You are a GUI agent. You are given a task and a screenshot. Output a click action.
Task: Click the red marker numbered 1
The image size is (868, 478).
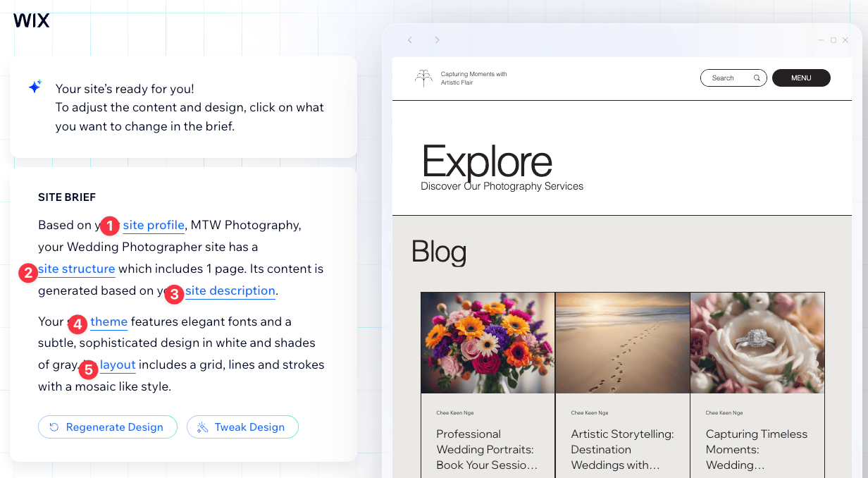click(x=110, y=226)
